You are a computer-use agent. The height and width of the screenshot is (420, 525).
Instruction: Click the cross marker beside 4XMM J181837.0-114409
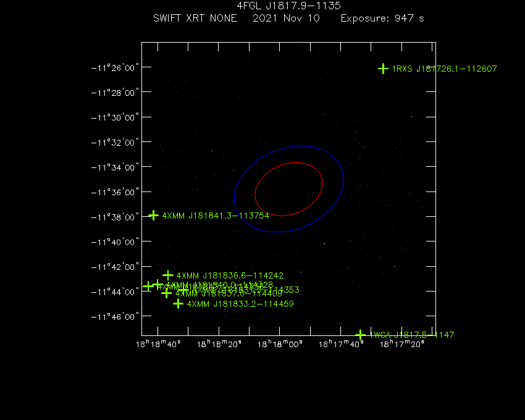click(x=166, y=293)
